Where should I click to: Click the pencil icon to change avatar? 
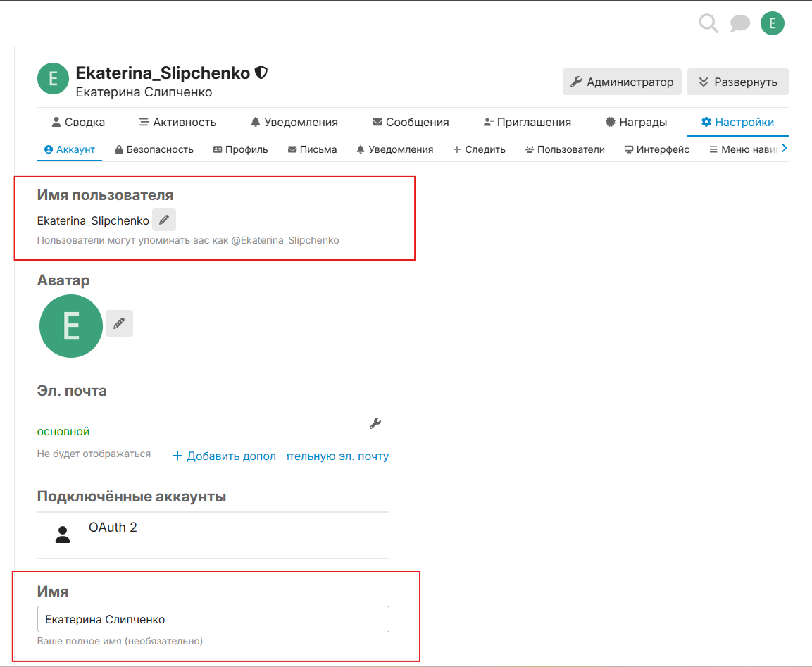(119, 323)
